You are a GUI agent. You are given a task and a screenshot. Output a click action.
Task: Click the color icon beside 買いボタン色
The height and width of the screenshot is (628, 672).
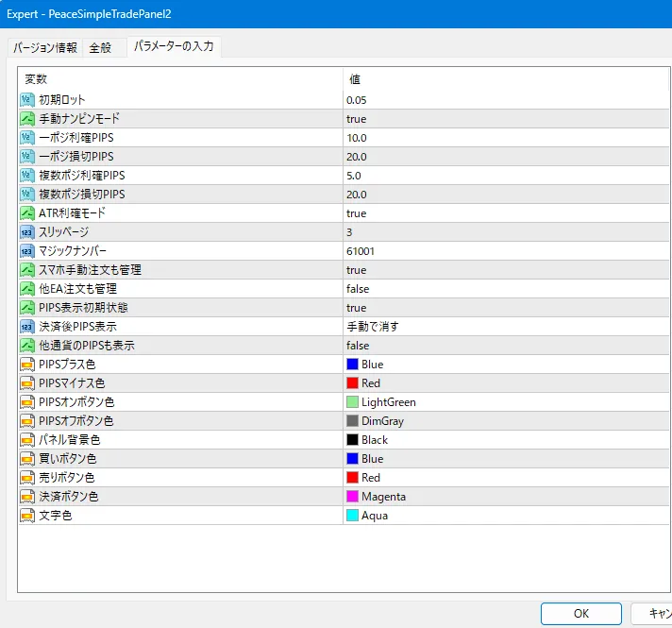pos(27,459)
